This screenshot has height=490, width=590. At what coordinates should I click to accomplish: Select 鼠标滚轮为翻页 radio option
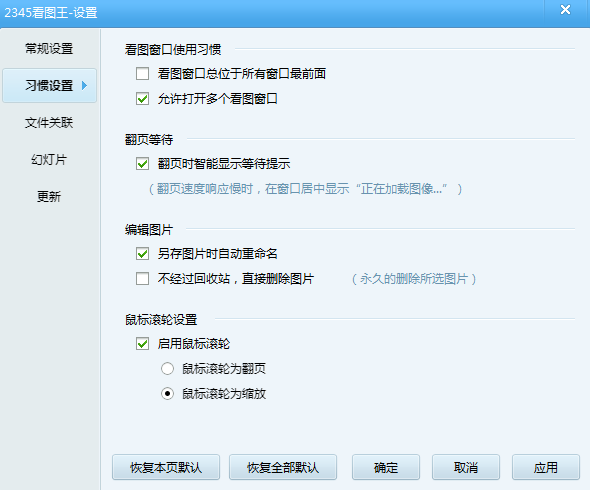coord(167,368)
